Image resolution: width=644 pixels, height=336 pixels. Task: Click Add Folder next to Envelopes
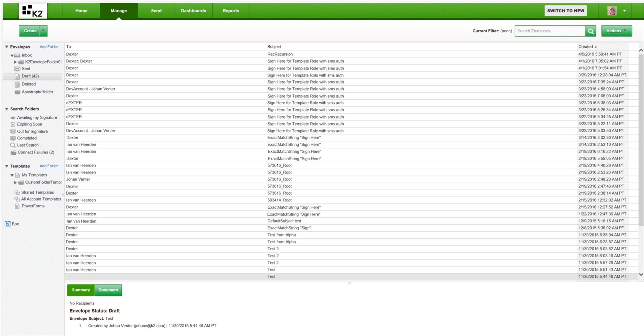point(49,47)
